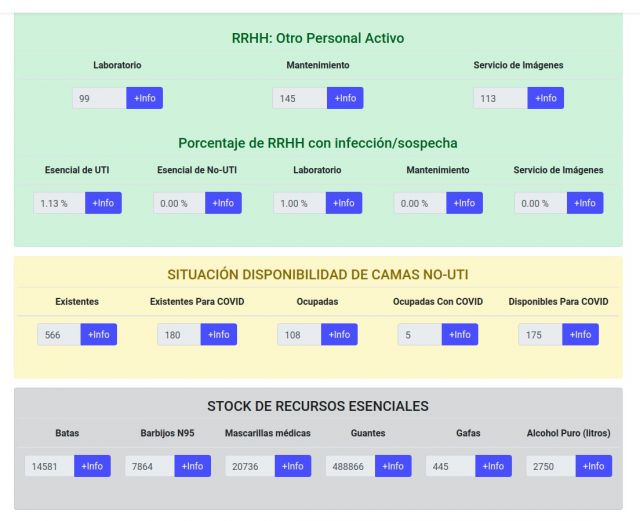Open +Info for Ocupadas Con COVID beds
Image resolution: width=640 pixels, height=521 pixels.
(460, 334)
